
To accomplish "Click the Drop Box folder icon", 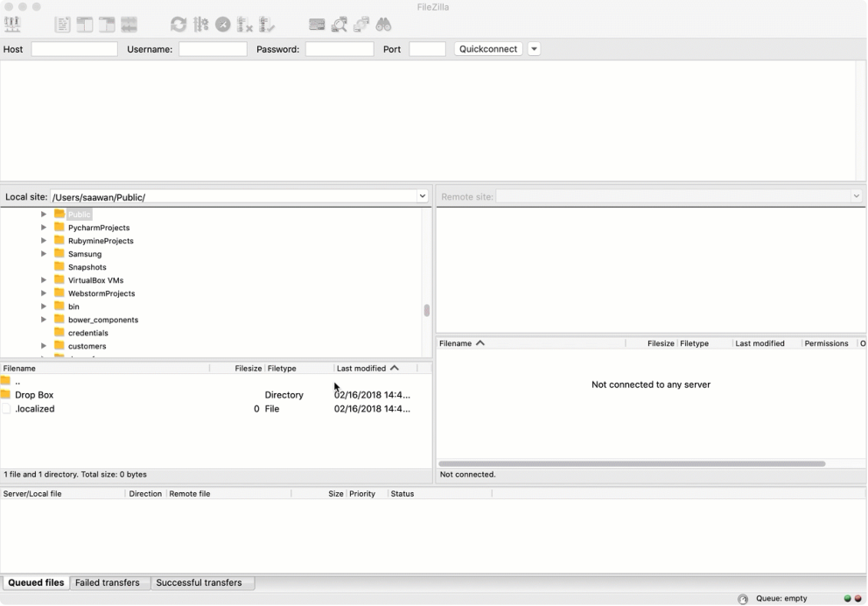I will coord(5,394).
